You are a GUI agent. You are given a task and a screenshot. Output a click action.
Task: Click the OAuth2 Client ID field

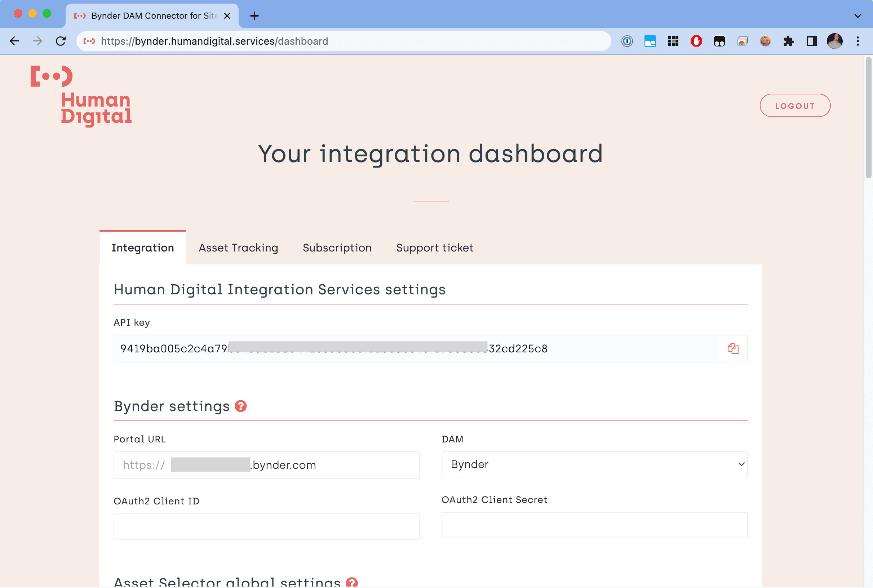tap(266, 526)
